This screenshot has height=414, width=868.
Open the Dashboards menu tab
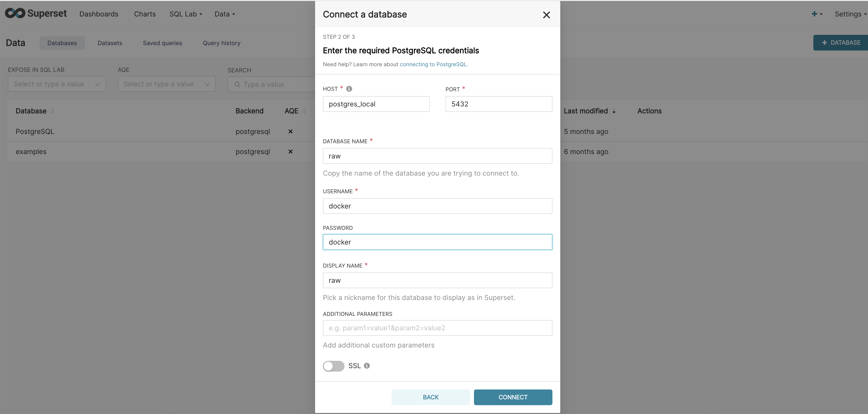click(x=99, y=13)
